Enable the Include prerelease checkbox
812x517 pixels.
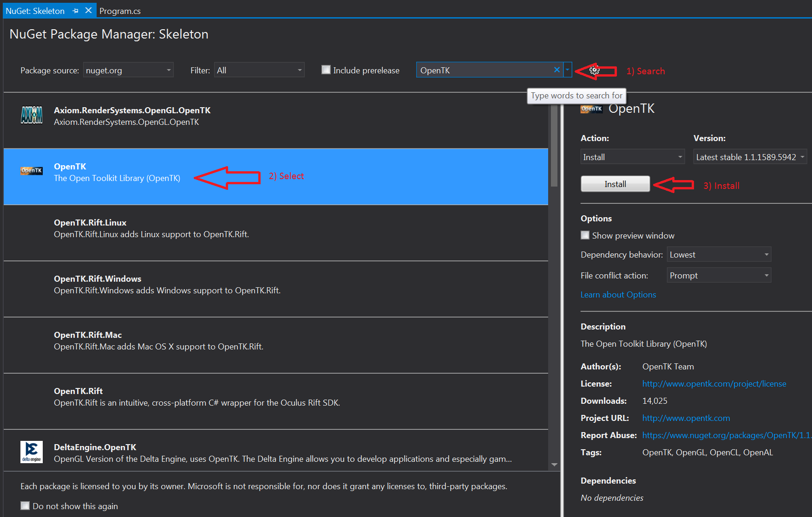[x=326, y=70]
